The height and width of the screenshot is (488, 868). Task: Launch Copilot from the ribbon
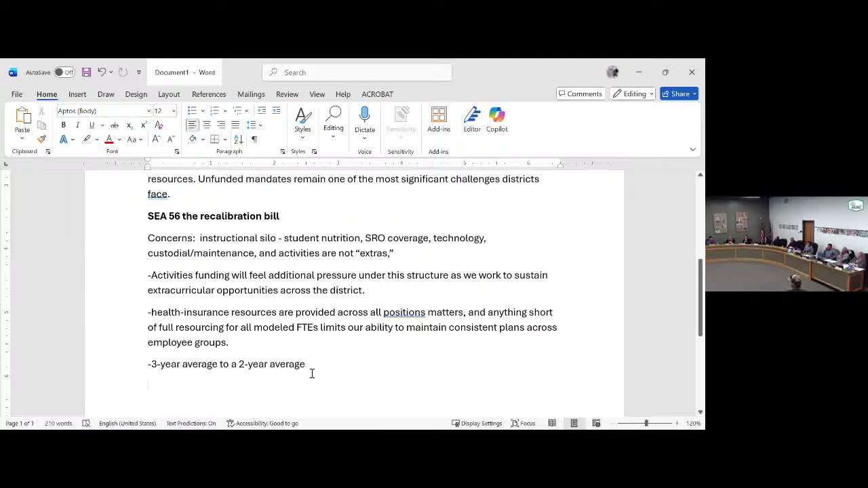[x=497, y=120]
